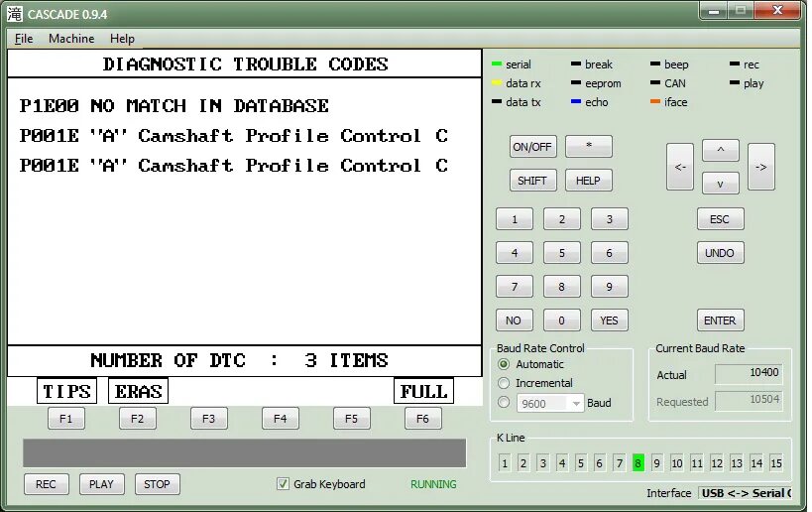Click the HELP keypad button

pos(588,181)
